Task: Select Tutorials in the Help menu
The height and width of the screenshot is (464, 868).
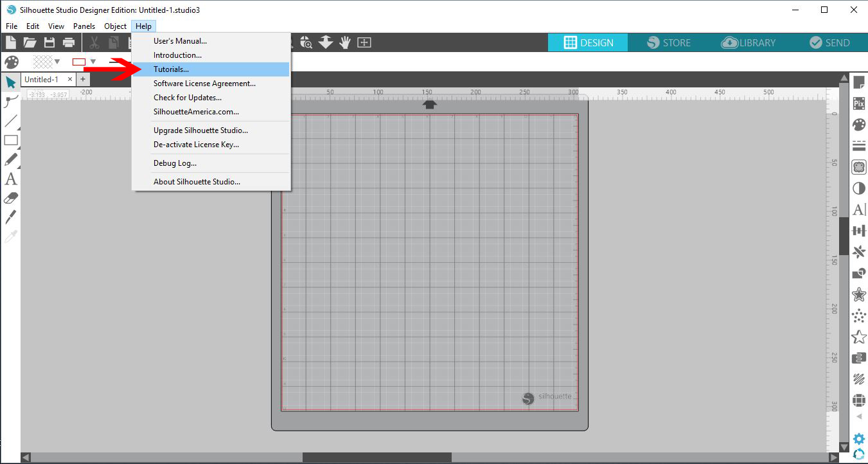Action: click(x=211, y=69)
